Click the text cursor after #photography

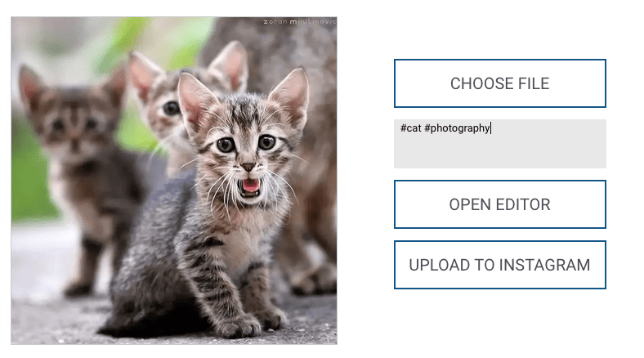[x=491, y=128]
